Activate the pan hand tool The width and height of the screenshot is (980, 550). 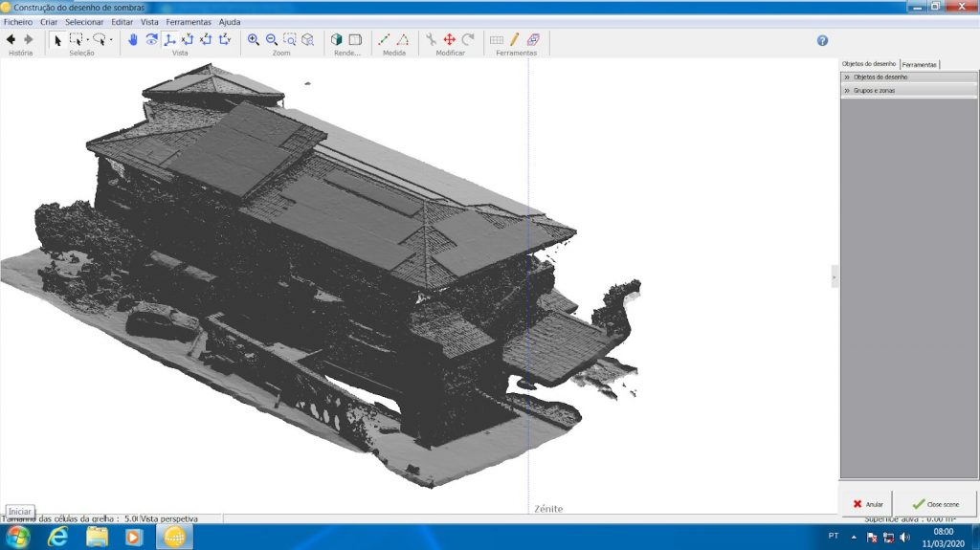coord(133,40)
